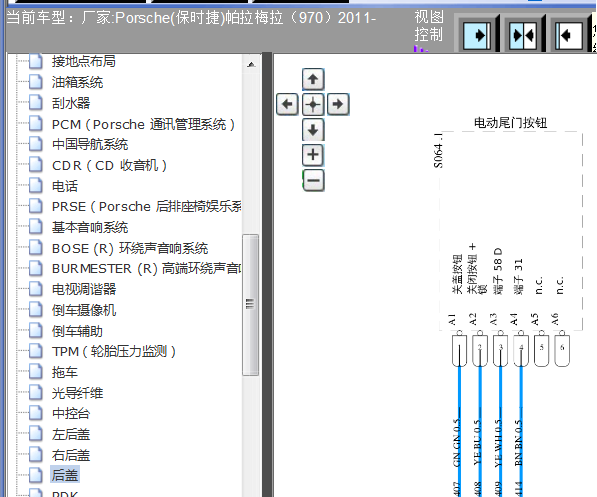Click the YE BU 0.5 wire label

point(477,443)
